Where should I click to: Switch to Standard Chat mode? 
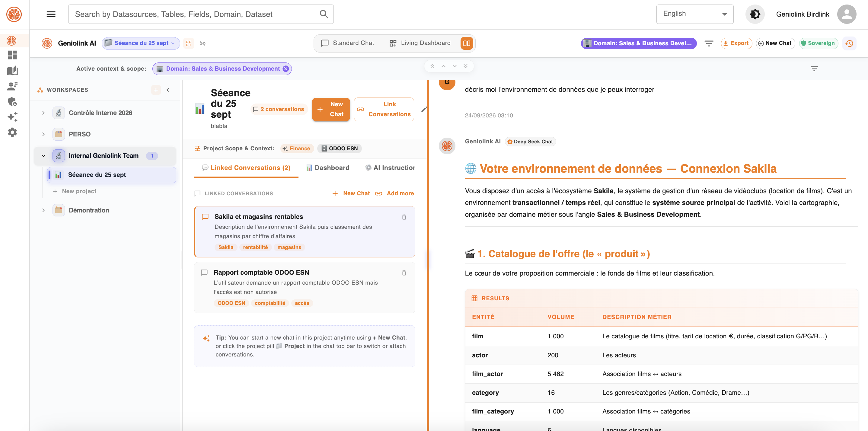tap(347, 43)
